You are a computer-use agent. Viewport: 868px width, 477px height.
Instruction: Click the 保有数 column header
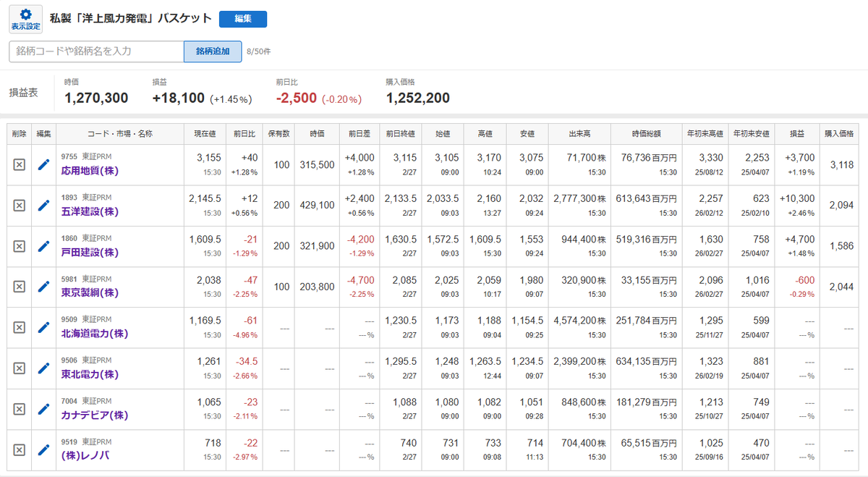point(279,134)
